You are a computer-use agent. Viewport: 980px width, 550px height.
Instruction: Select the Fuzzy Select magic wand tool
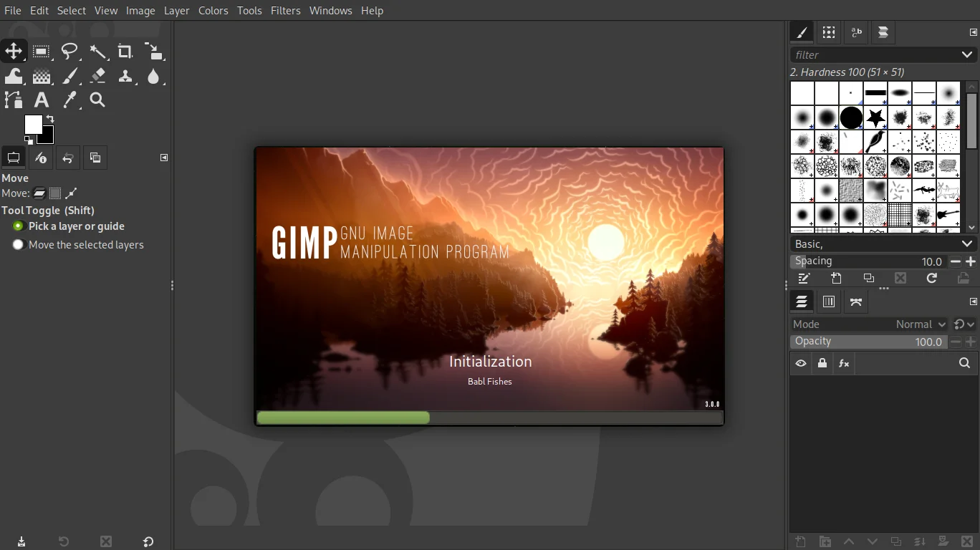coord(97,51)
